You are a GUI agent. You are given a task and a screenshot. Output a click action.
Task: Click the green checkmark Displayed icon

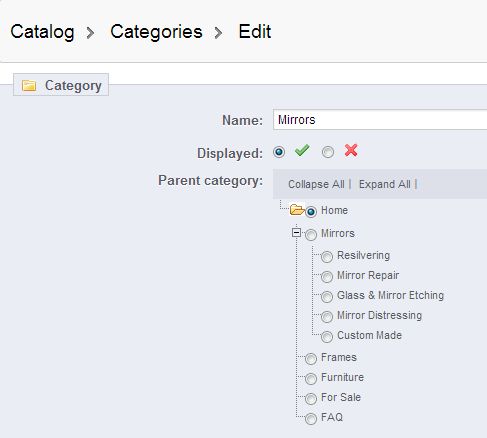tap(302, 151)
